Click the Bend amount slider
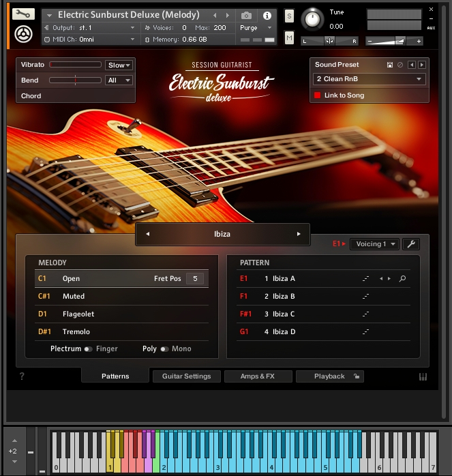This screenshot has height=476, width=452. click(x=75, y=80)
